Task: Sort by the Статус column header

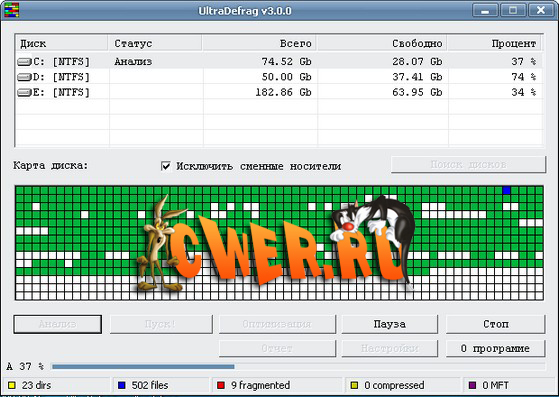Action: pyautogui.click(x=155, y=43)
